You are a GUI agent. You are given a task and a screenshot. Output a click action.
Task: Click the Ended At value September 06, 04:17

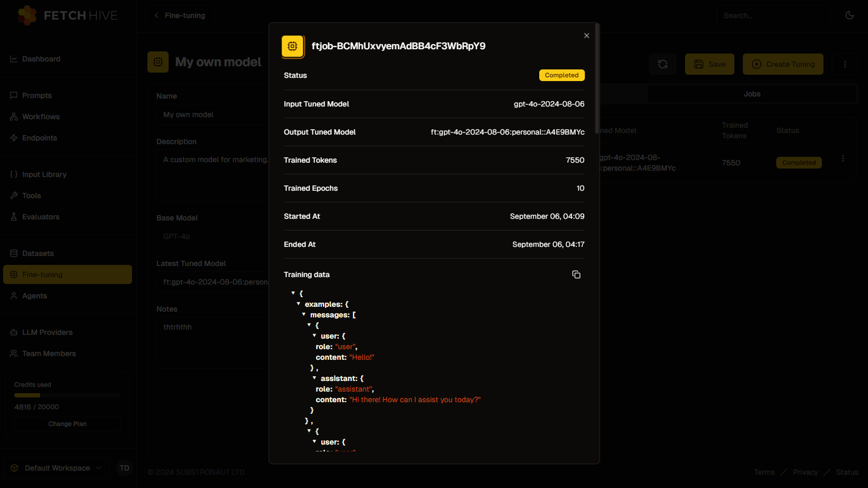[x=548, y=244]
